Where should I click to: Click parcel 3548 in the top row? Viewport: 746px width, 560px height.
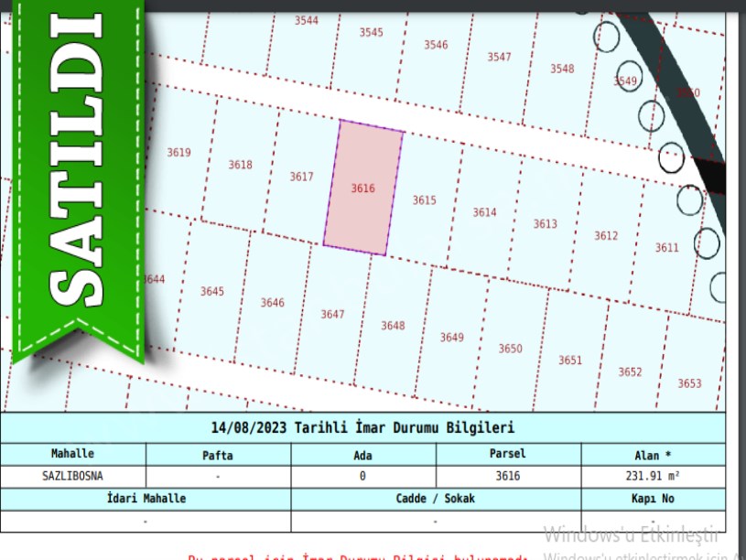click(562, 69)
